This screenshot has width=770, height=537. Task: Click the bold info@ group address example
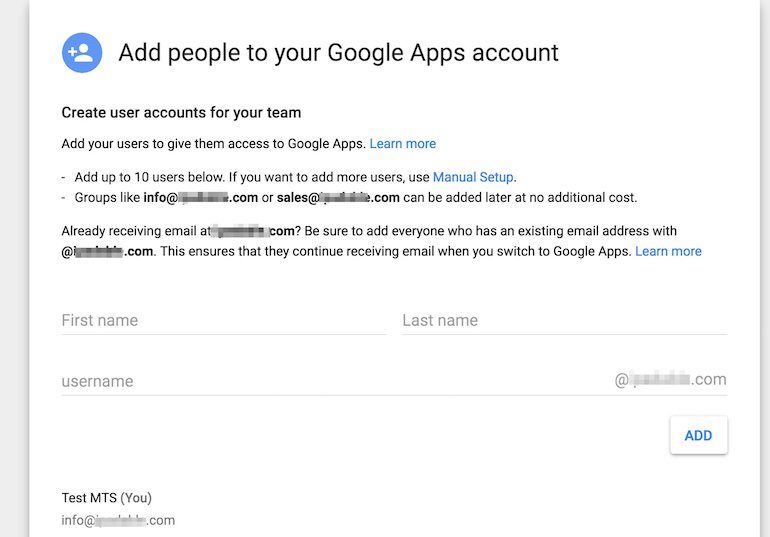tap(200, 198)
